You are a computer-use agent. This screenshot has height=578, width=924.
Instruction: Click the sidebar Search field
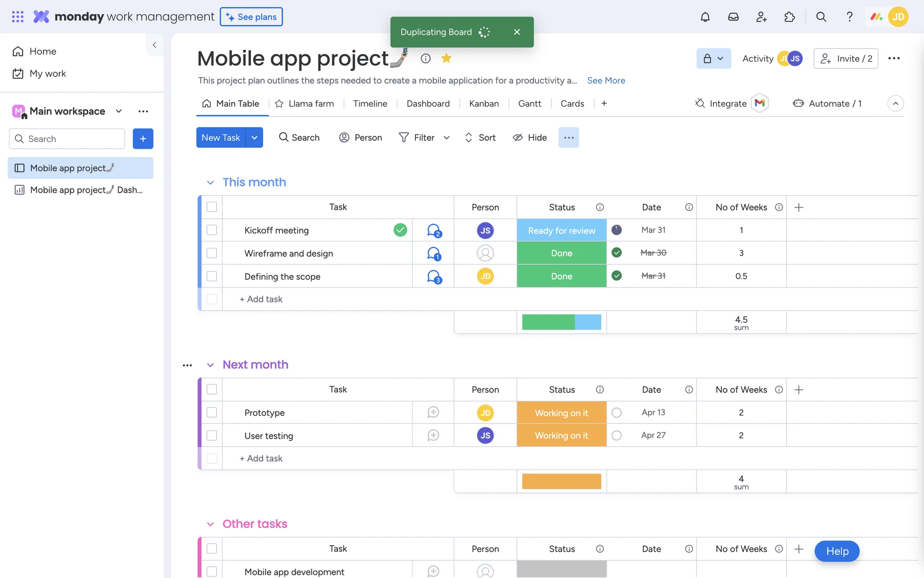(x=67, y=139)
